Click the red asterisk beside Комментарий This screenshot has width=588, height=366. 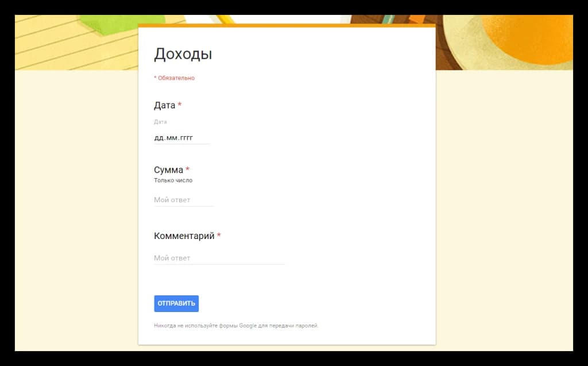point(219,235)
